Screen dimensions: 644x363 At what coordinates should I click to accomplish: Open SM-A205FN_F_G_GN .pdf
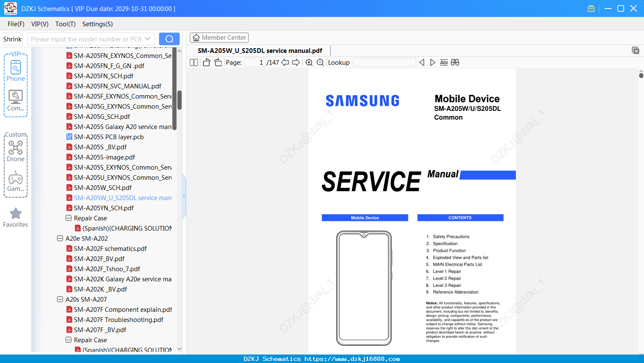pos(109,66)
